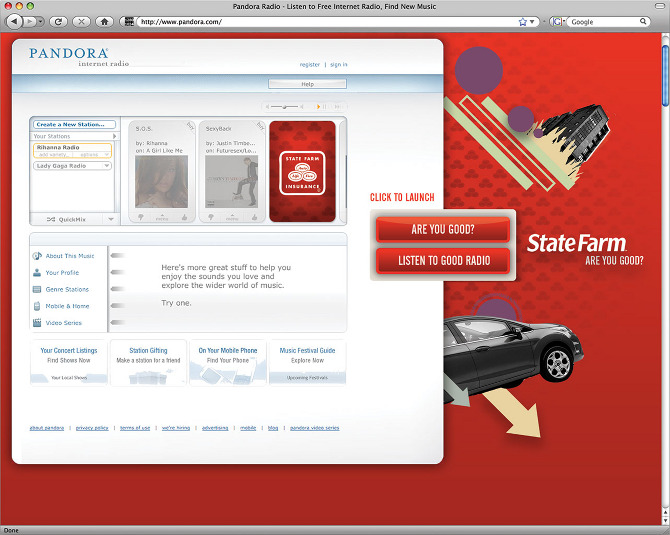This screenshot has width=670, height=535.
Task: Click the max-volume speaker icon
Action: pos(301,106)
